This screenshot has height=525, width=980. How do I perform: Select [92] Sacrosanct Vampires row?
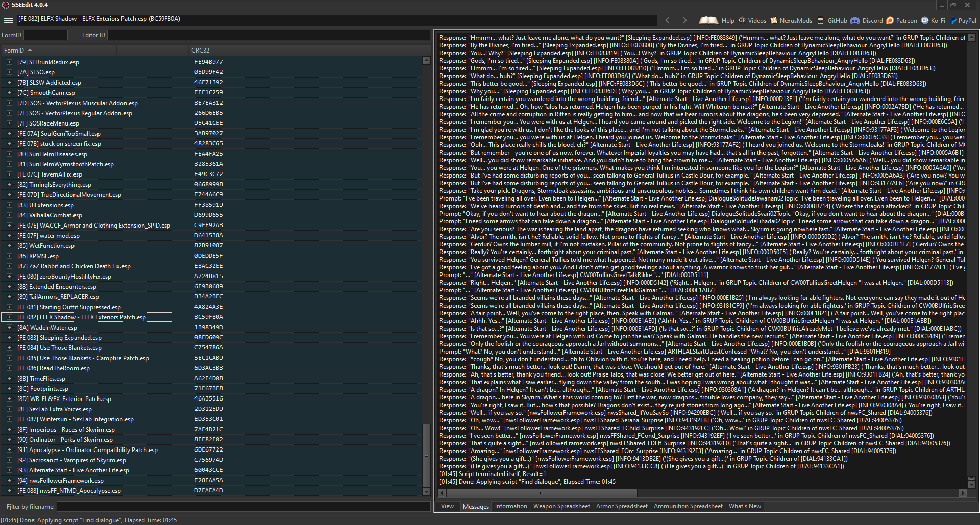point(211,460)
